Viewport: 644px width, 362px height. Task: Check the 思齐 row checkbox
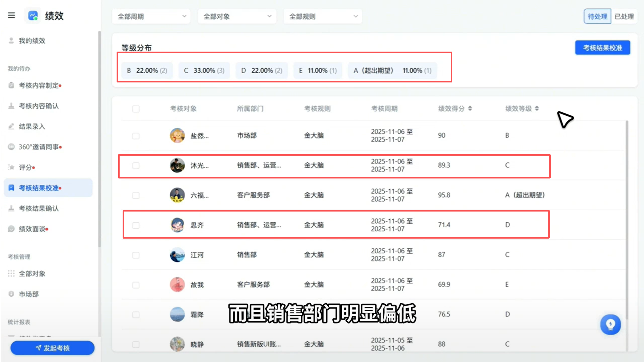(136, 225)
